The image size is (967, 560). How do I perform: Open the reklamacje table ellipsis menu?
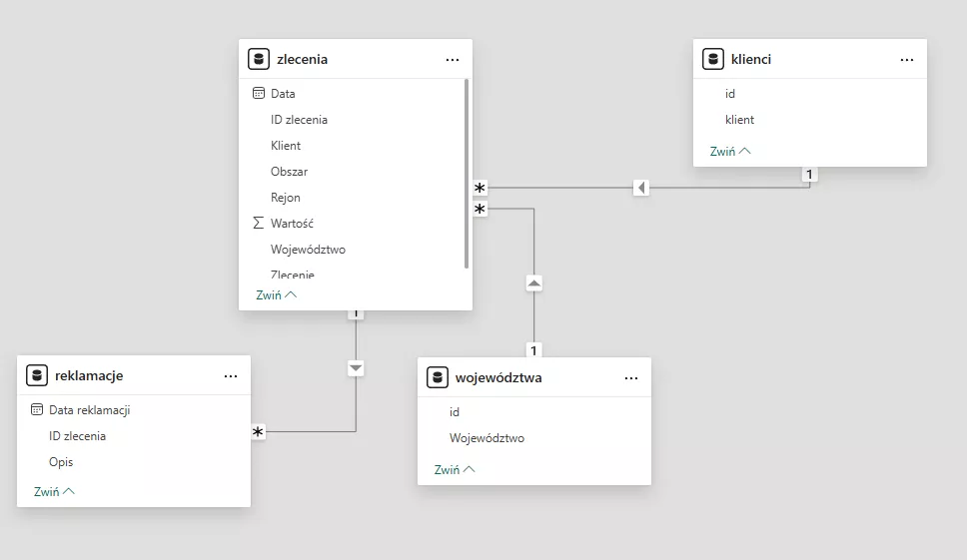[x=231, y=376]
